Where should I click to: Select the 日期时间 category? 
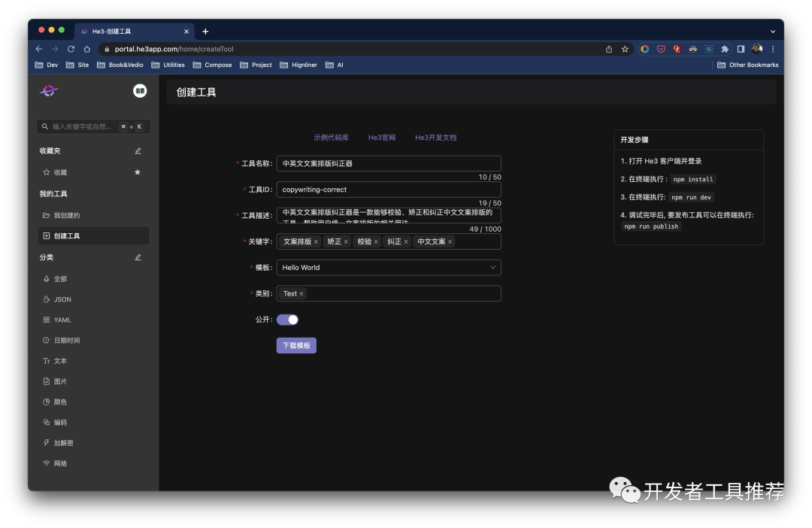coord(61,341)
